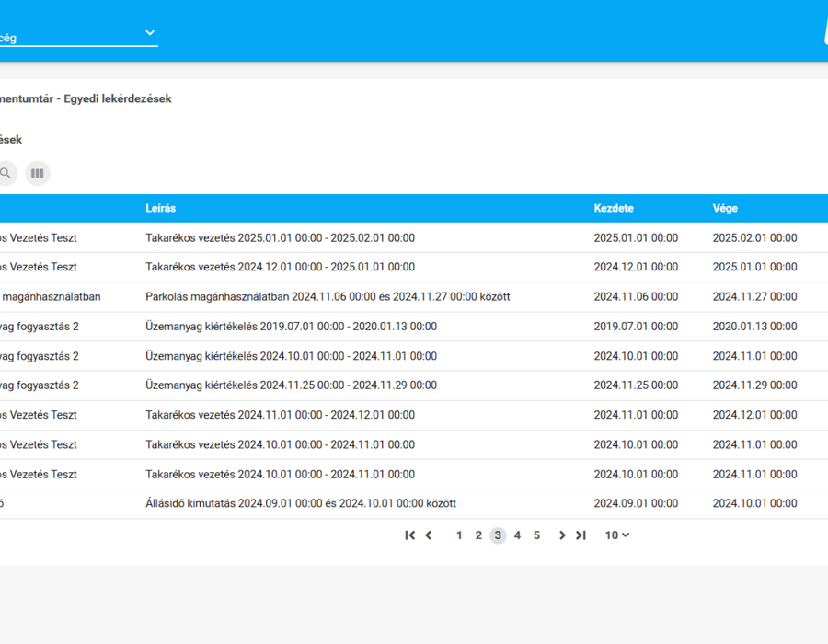Screen dimensions: 828x644
Task: Select the 'Parkolás magánhasználatban 2024.11.06' description
Action: (x=328, y=296)
